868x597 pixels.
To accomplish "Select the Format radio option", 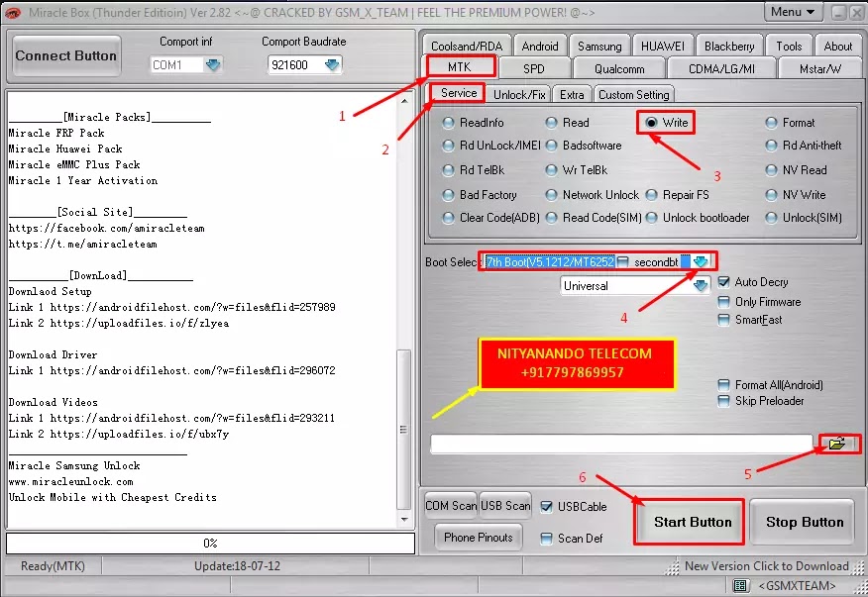I will pyautogui.click(x=771, y=123).
